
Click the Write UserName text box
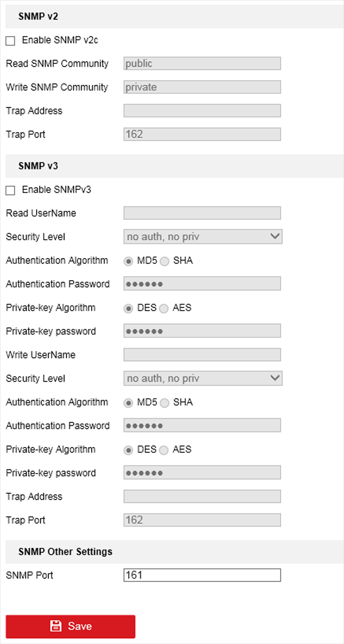[x=202, y=355]
